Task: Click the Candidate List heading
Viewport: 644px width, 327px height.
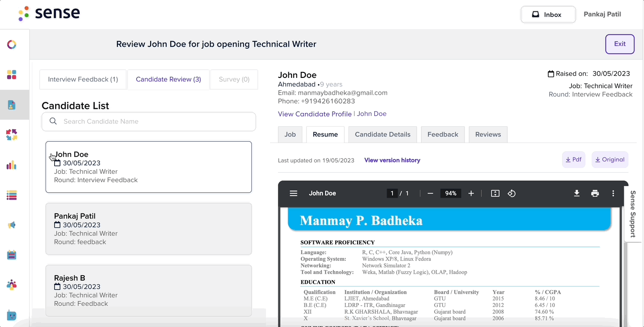Action: [x=75, y=106]
